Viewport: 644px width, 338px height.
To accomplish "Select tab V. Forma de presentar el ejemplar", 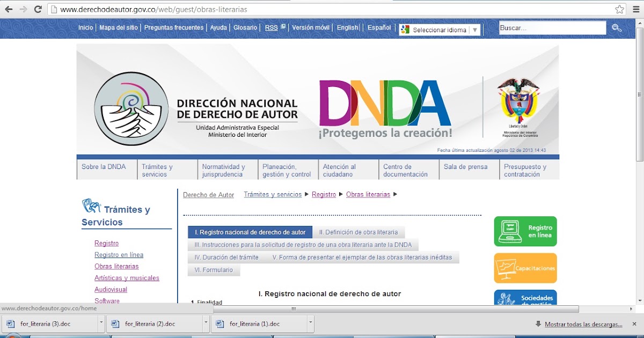I will point(362,258).
